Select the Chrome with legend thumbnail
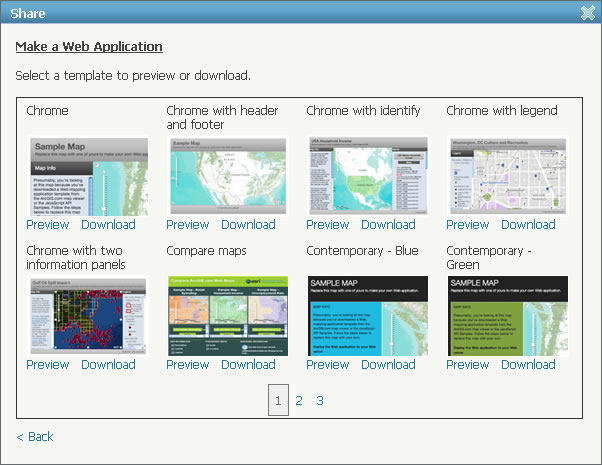This screenshot has height=465, width=602. pos(508,176)
